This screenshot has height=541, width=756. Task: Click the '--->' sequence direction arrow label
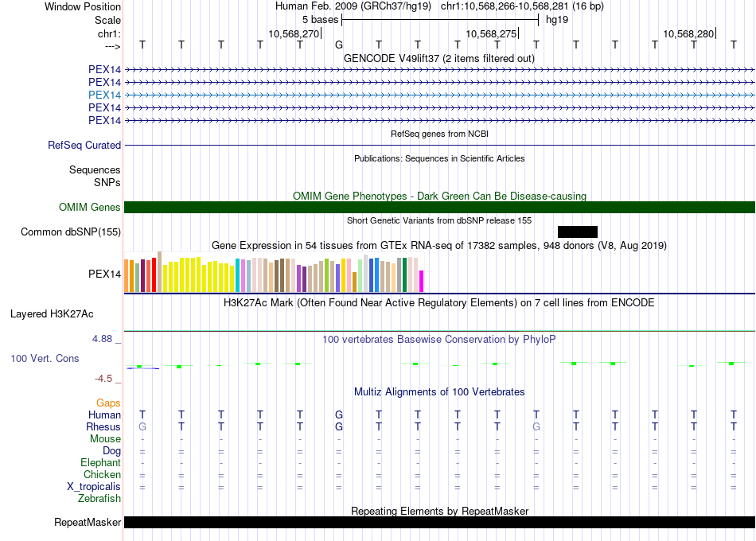tap(113, 46)
